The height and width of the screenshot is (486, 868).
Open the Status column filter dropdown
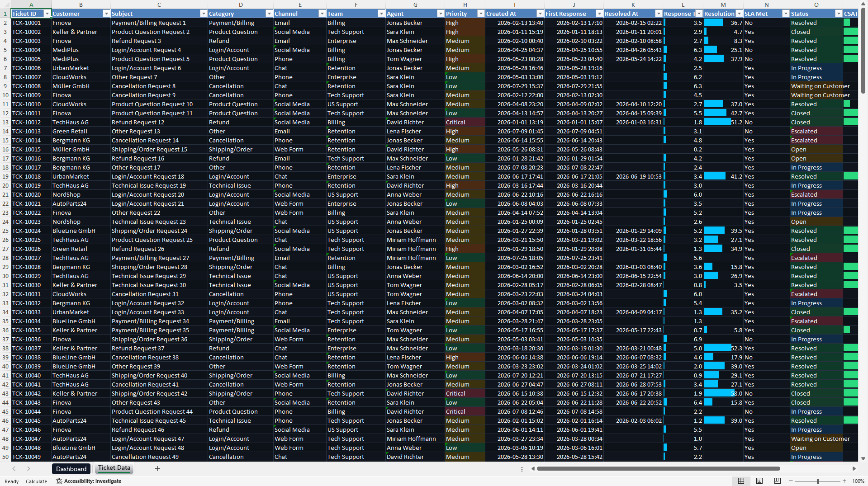(x=839, y=14)
